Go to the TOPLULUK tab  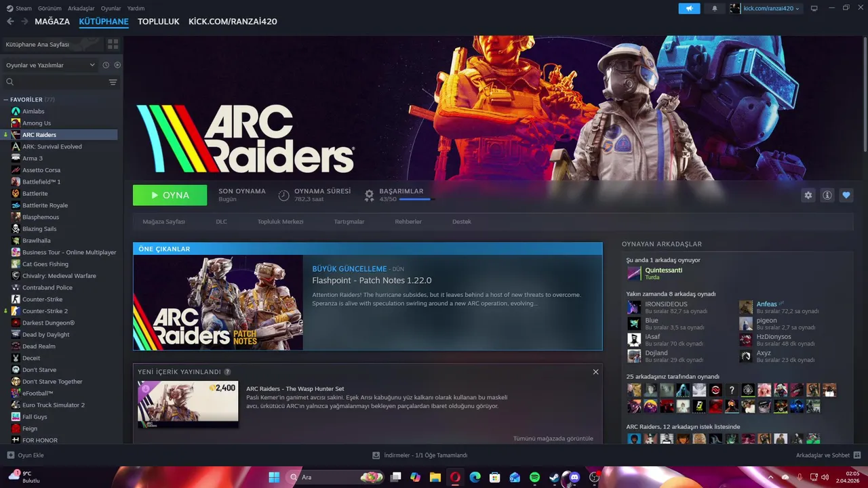coord(158,22)
